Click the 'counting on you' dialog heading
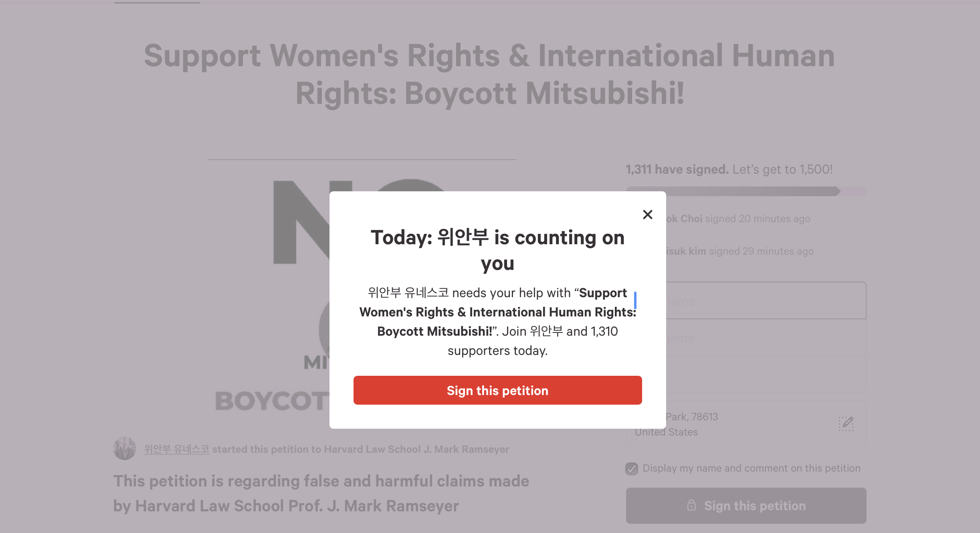 coord(497,250)
